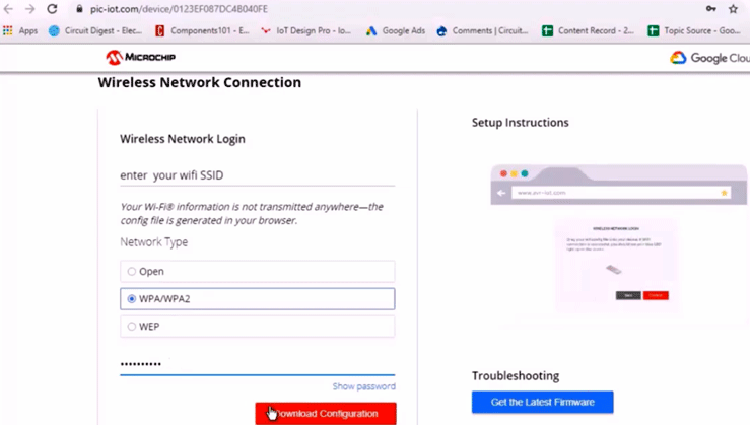Screen dimensions: 750x425
Task: Open the Content Record bookmark
Action: [590, 31]
